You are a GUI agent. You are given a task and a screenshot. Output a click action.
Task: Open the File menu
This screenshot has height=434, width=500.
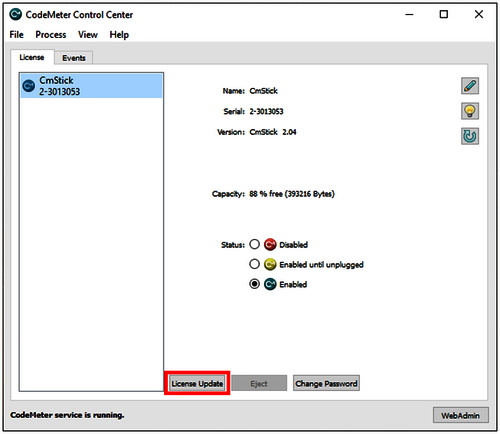pyautogui.click(x=17, y=35)
